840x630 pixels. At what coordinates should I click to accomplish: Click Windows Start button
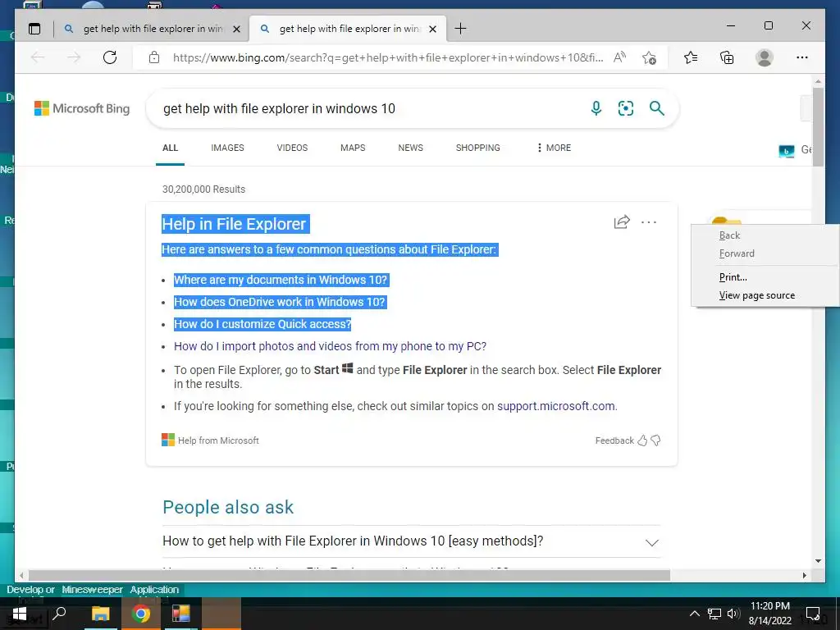click(20, 614)
